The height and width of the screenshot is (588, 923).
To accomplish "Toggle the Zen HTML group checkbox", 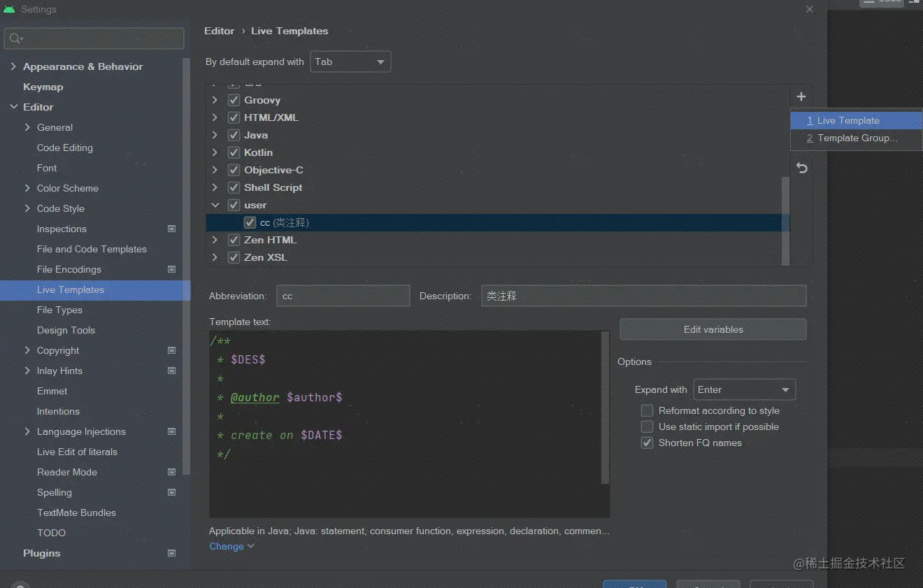I will coord(234,240).
